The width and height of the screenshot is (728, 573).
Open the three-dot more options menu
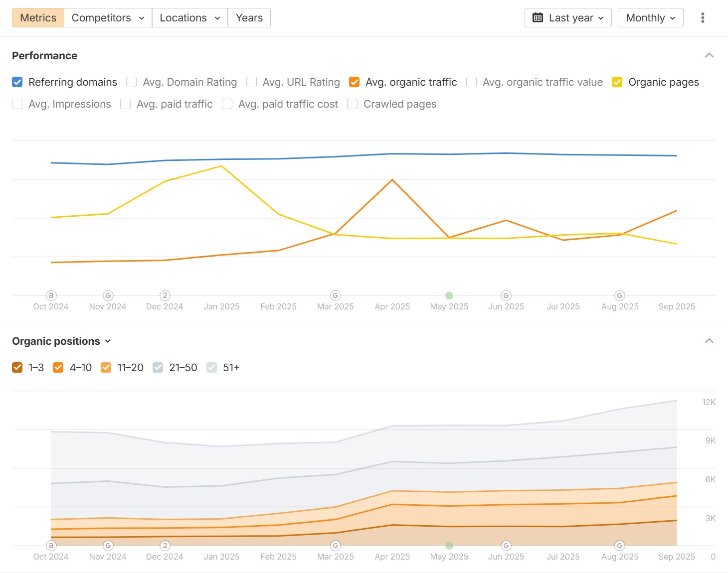pyautogui.click(x=703, y=18)
